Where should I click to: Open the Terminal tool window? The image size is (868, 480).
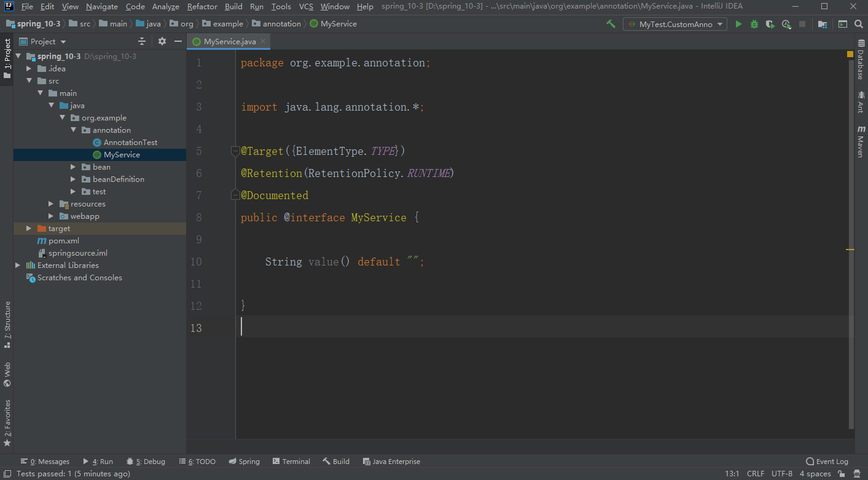[x=291, y=461]
